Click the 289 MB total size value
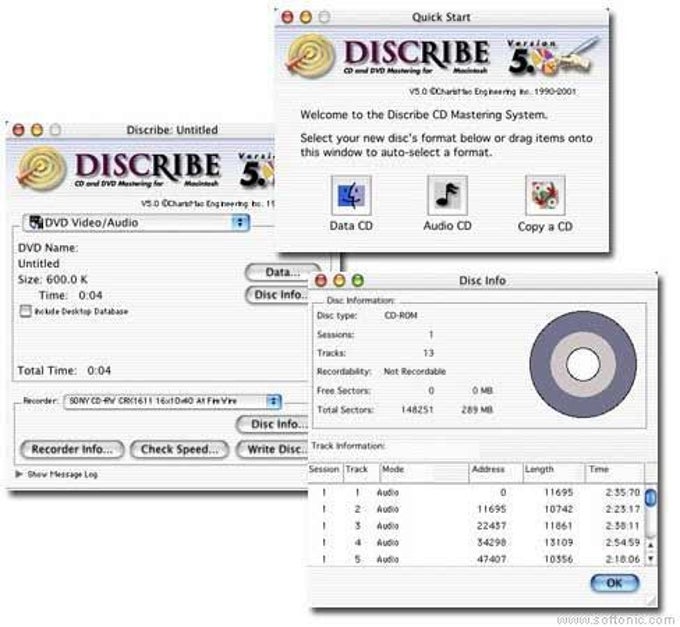The height and width of the screenshot is (627, 680). (x=477, y=410)
